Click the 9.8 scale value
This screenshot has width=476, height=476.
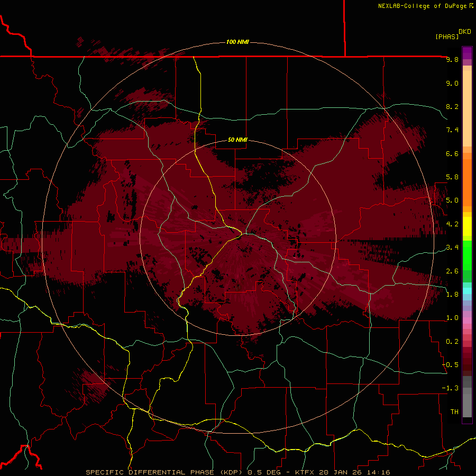tap(452, 59)
